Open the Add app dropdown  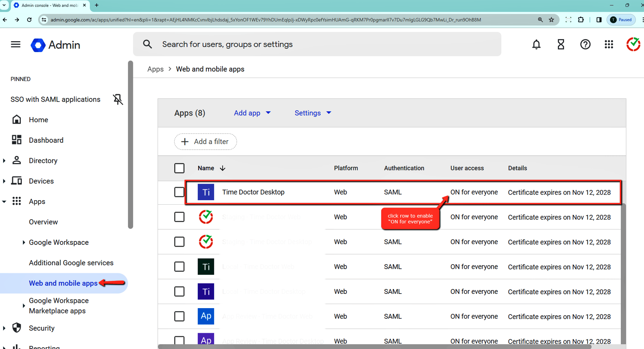click(x=252, y=113)
